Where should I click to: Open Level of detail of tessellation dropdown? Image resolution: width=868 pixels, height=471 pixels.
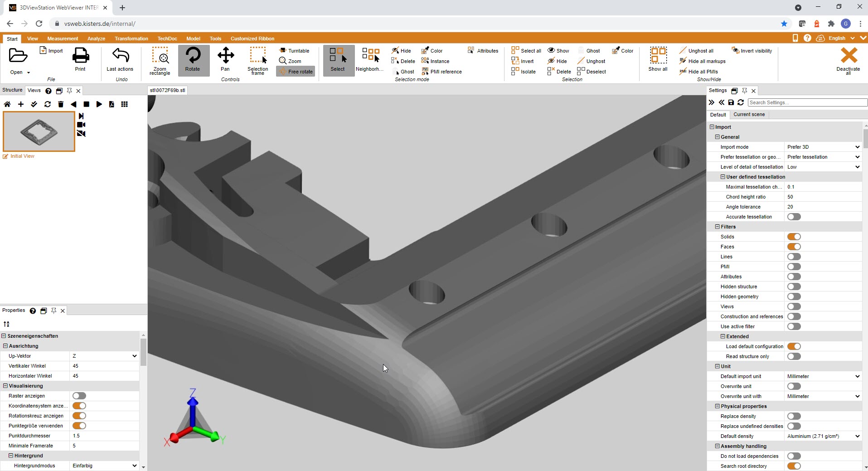823,167
